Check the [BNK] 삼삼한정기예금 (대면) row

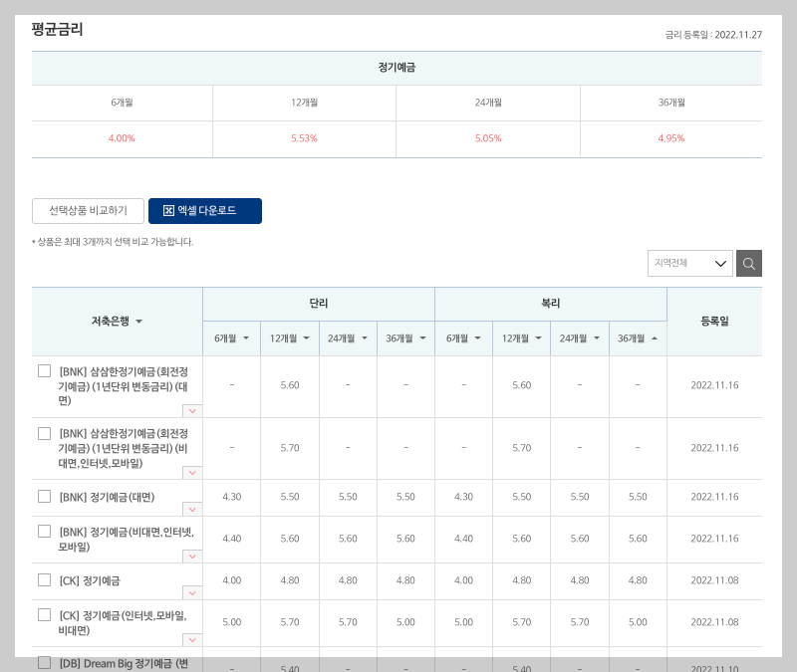[44, 371]
